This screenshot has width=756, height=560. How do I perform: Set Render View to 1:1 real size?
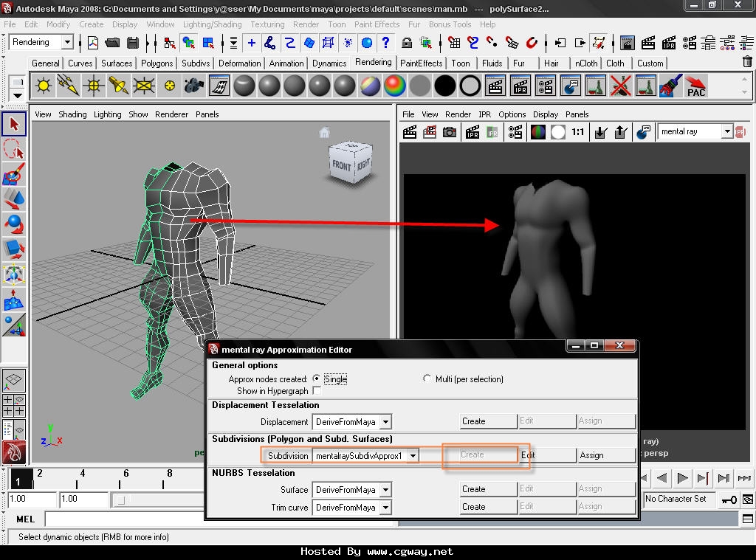point(577,132)
